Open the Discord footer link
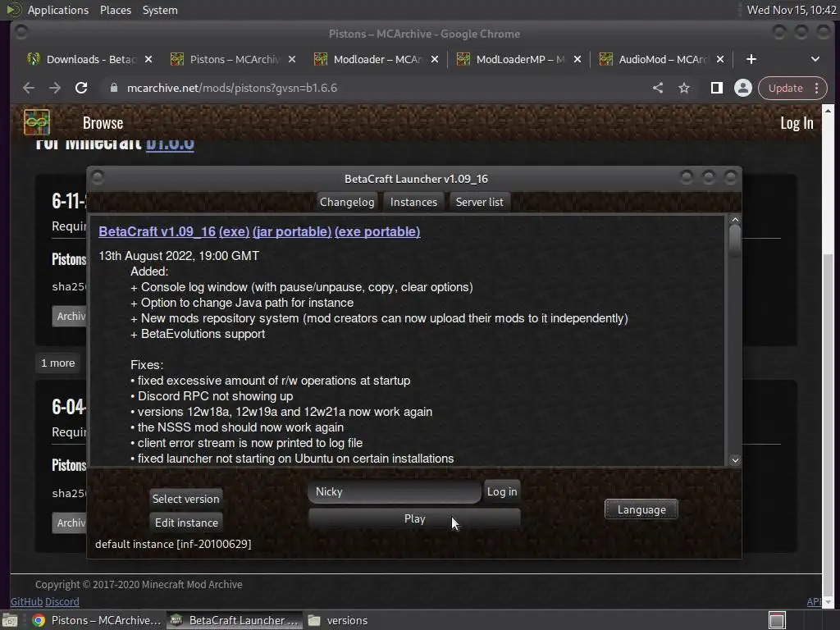 point(62,601)
